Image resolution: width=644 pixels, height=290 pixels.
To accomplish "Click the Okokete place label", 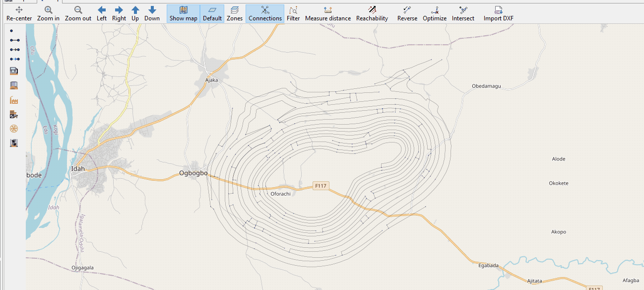I will tap(559, 183).
